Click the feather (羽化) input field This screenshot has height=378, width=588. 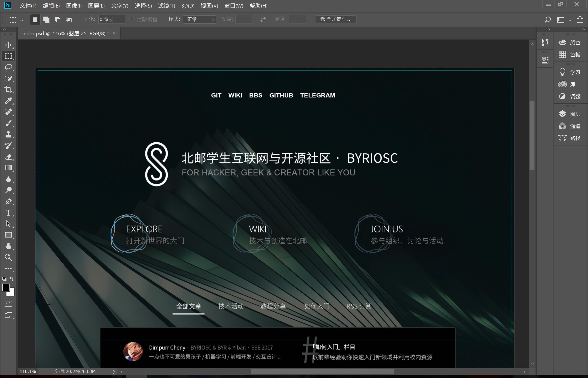(112, 19)
